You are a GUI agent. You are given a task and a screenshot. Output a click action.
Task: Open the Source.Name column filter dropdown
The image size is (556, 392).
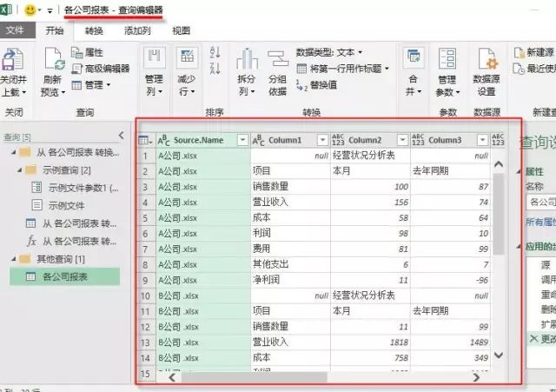pos(242,140)
